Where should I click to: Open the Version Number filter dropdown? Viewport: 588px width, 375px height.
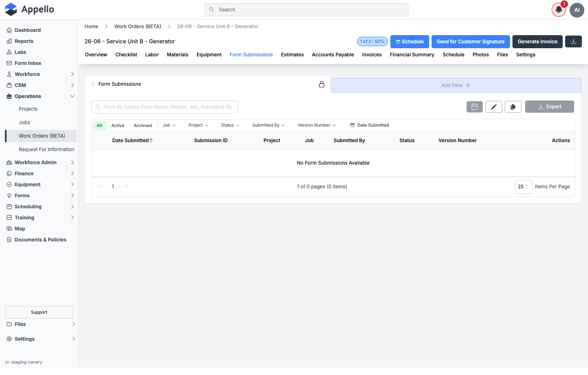click(x=316, y=125)
